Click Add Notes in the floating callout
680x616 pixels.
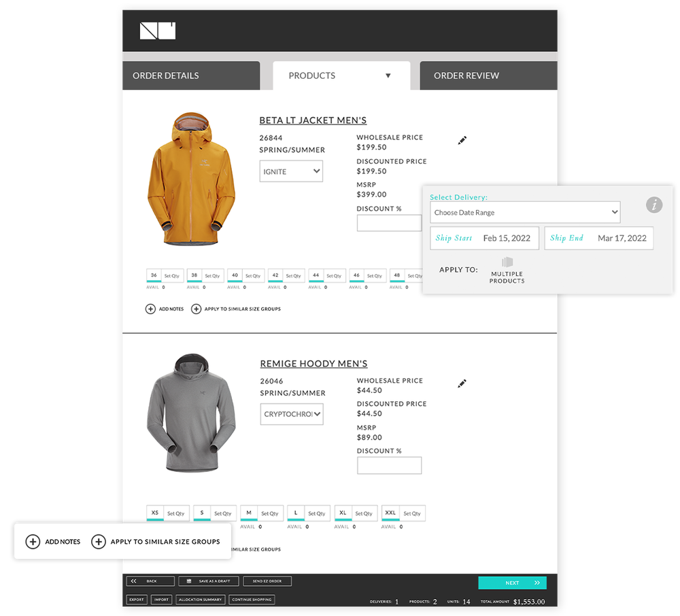[x=53, y=541]
